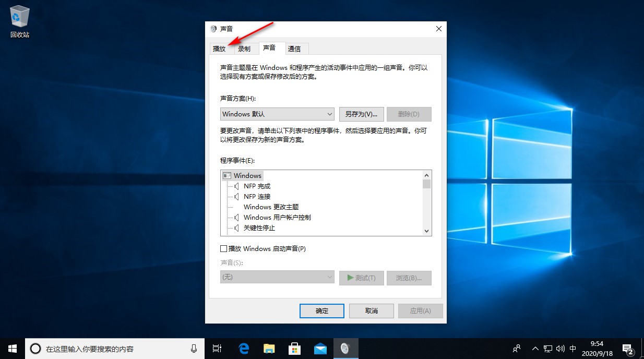This screenshot has height=359, width=644.
Task: Launch Microsoft Store from the taskbar
Action: 295,349
